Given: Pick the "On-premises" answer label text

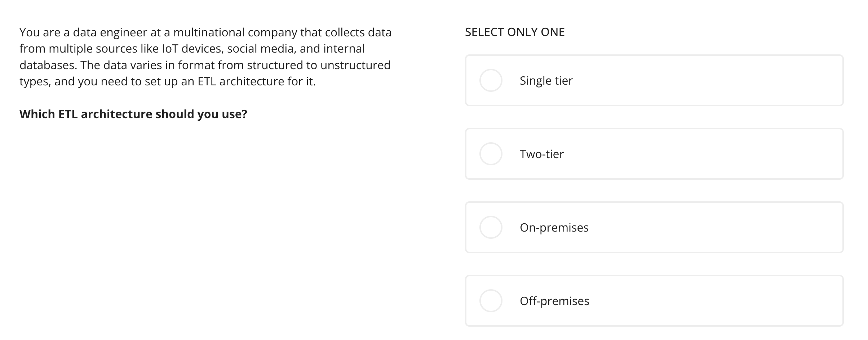Looking at the screenshot, I should click(554, 228).
